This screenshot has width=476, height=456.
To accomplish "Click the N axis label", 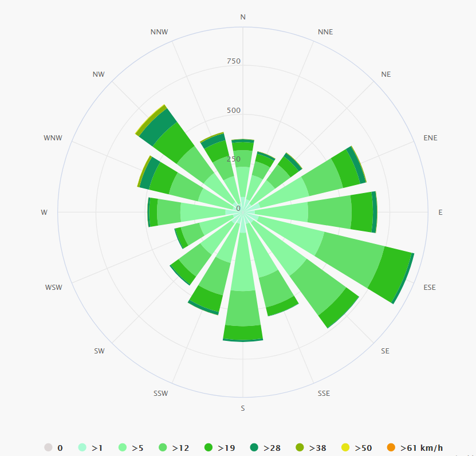I will [x=243, y=17].
